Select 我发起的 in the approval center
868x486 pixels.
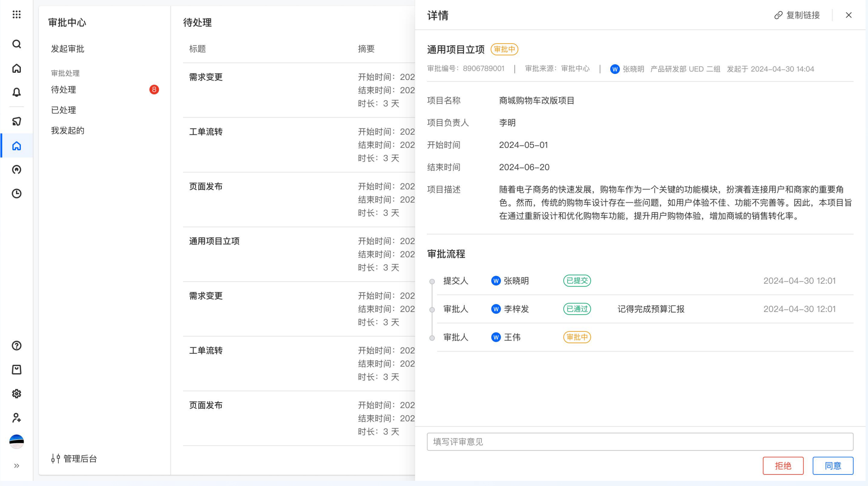point(67,130)
